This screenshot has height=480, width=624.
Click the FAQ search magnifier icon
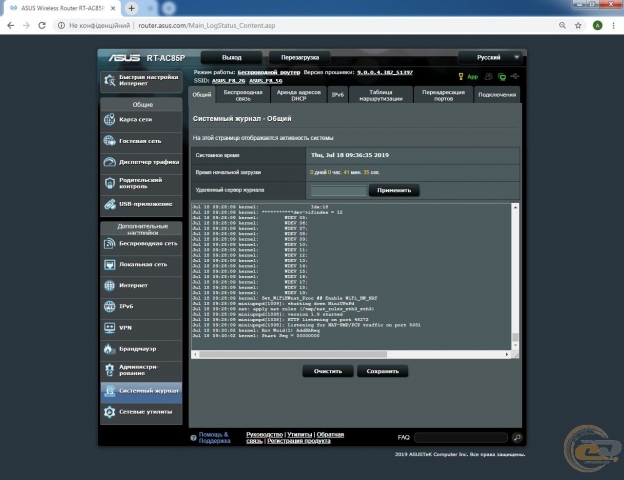(517, 438)
